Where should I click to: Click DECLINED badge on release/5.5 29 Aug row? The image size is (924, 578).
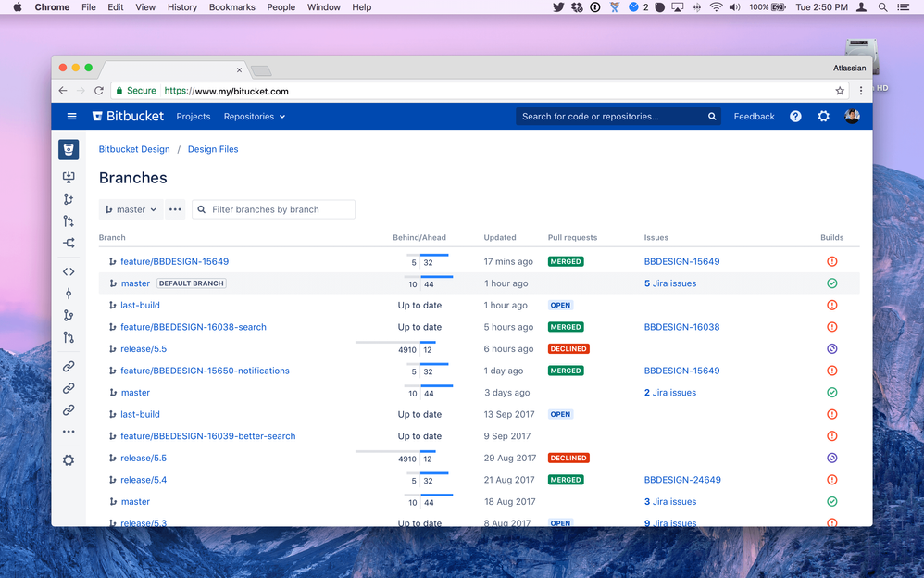pyautogui.click(x=568, y=458)
